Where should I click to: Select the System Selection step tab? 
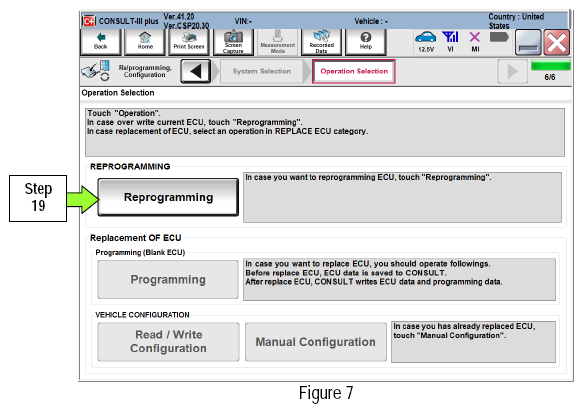point(262,71)
